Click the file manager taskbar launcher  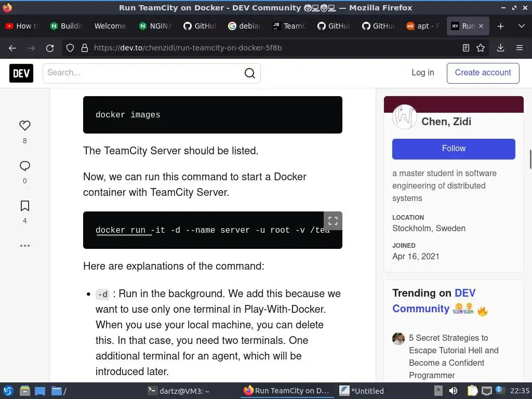[x=25, y=391]
